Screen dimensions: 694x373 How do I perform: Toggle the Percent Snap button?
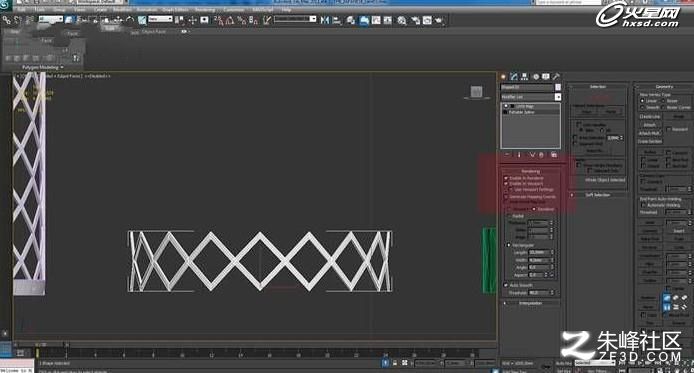[242, 20]
